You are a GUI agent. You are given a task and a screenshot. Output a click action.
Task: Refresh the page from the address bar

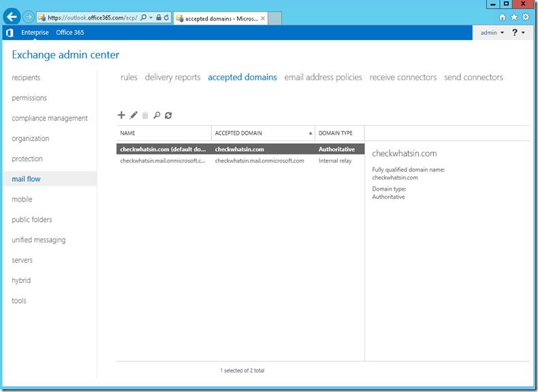point(166,18)
